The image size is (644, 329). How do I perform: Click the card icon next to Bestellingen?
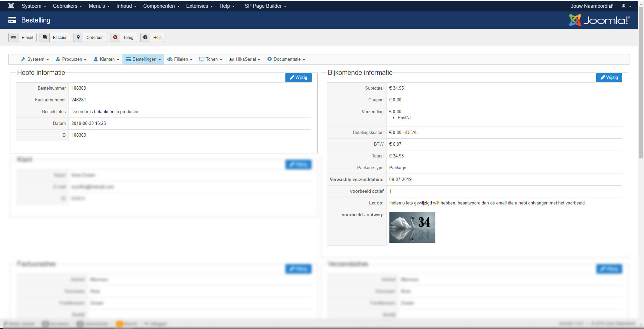pos(128,59)
